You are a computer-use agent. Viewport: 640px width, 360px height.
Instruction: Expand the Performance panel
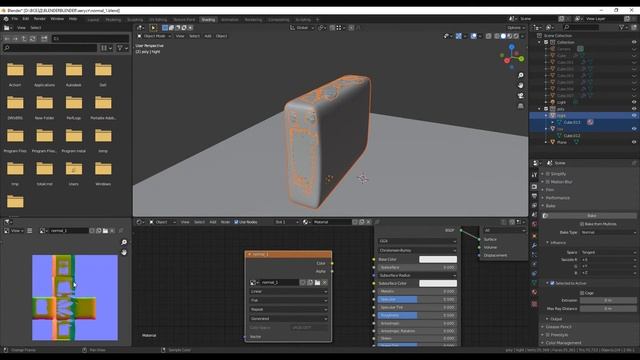[557, 198]
